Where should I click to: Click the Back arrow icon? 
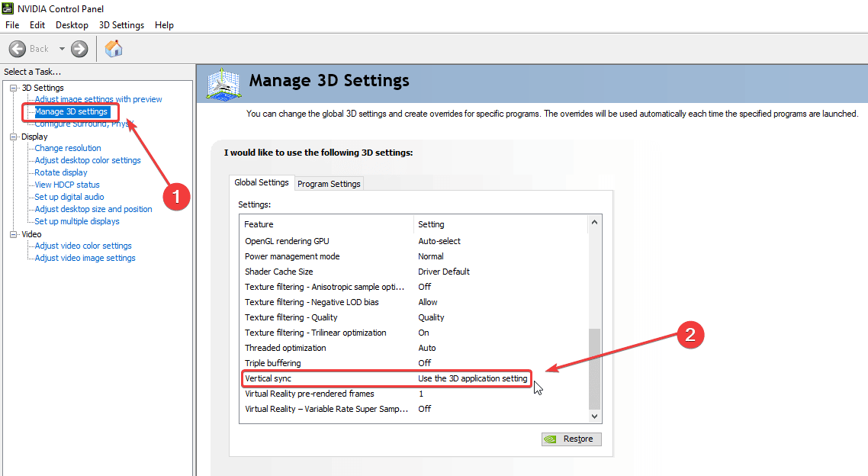pos(17,49)
